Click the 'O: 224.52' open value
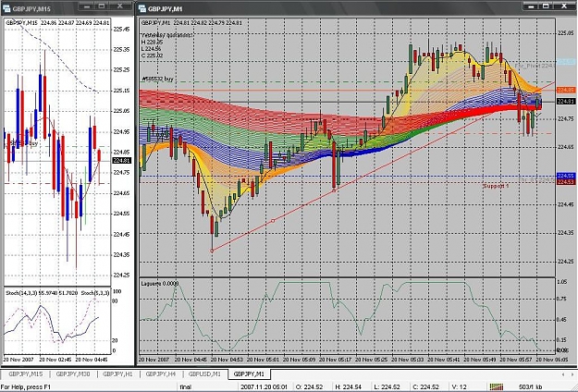 pos(309,387)
